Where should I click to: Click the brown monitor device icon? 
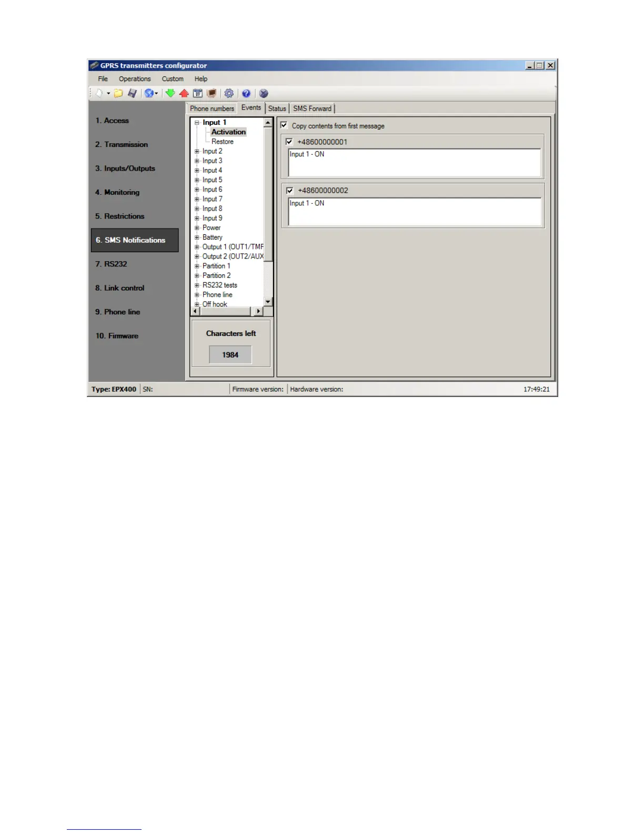coord(212,93)
